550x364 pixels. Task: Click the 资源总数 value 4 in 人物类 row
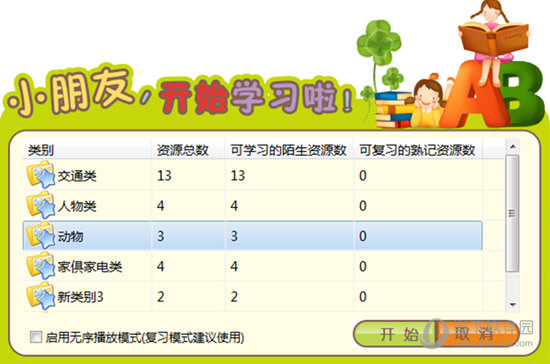coord(161,206)
